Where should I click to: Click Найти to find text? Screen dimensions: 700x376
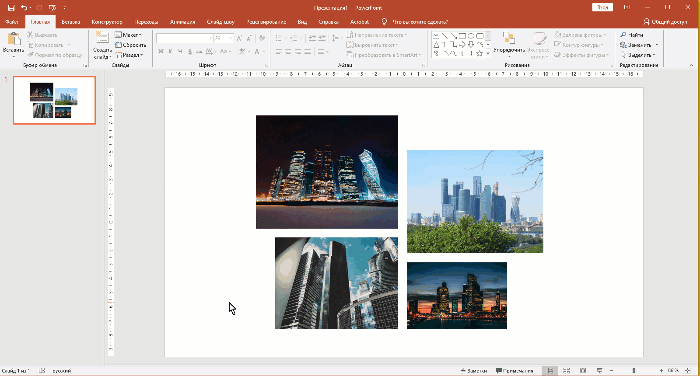coord(632,35)
